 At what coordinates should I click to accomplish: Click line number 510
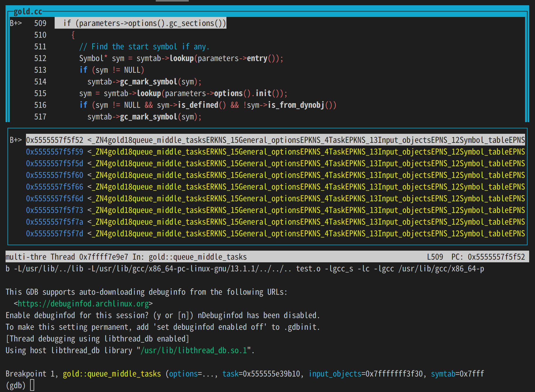pyautogui.click(x=40, y=35)
